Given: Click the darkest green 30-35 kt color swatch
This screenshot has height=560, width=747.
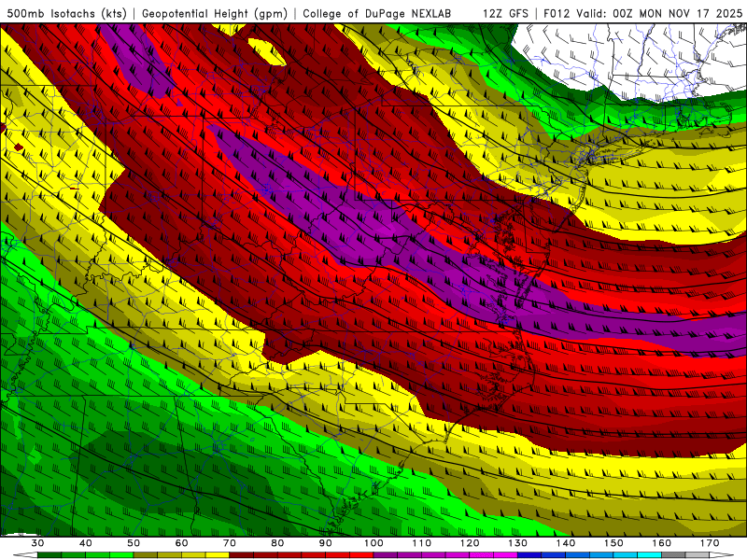Looking at the screenshot, I should pos(49,555).
